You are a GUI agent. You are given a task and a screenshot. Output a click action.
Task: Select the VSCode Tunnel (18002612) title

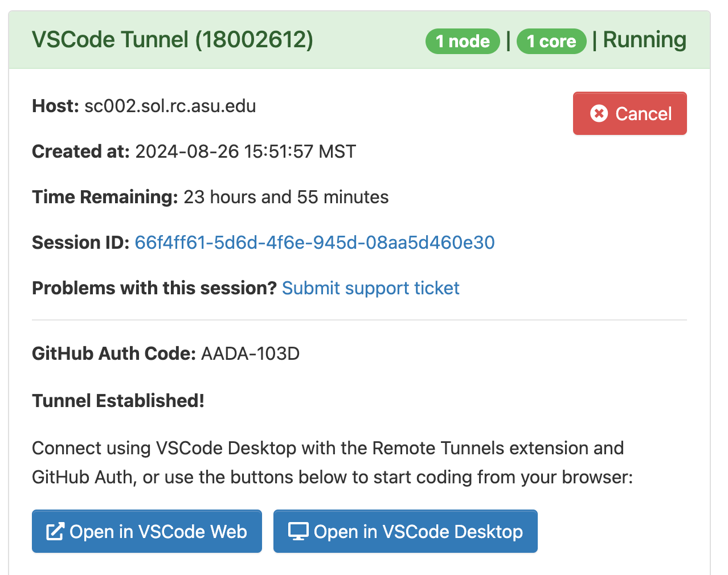pos(173,40)
